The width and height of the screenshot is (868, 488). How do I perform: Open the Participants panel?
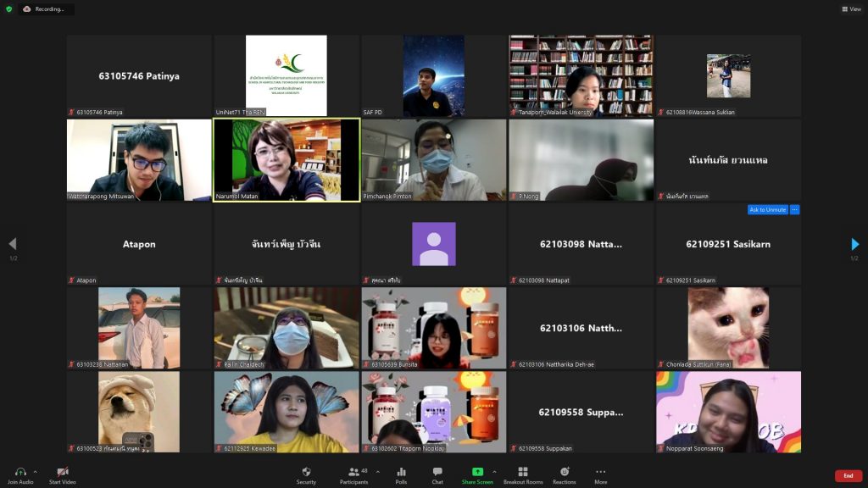353,474
